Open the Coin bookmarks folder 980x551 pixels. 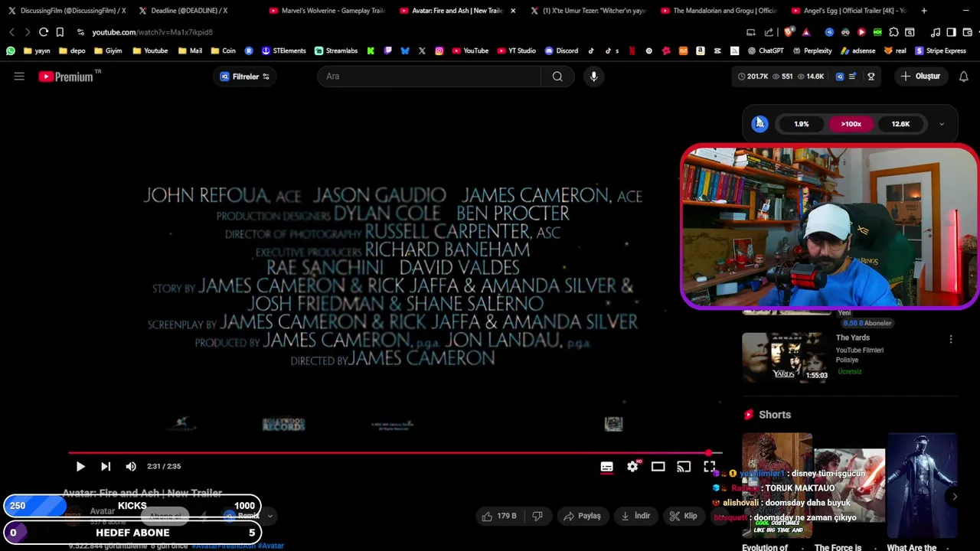click(223, 51)
